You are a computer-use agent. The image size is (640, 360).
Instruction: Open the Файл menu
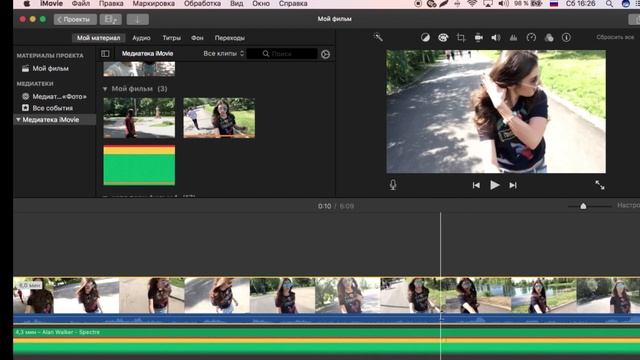(x=81, y=4)
